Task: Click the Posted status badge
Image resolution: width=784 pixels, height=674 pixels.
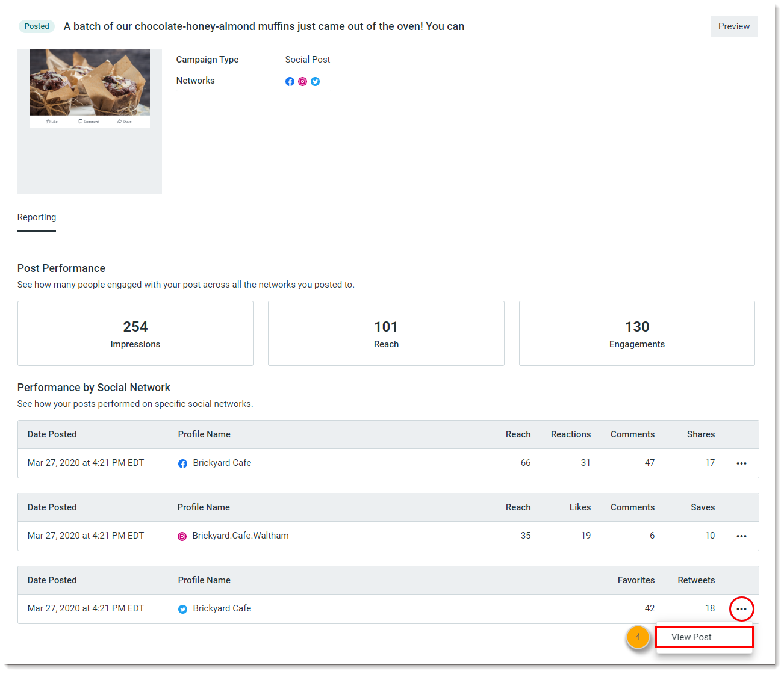Action: (37, 26)
